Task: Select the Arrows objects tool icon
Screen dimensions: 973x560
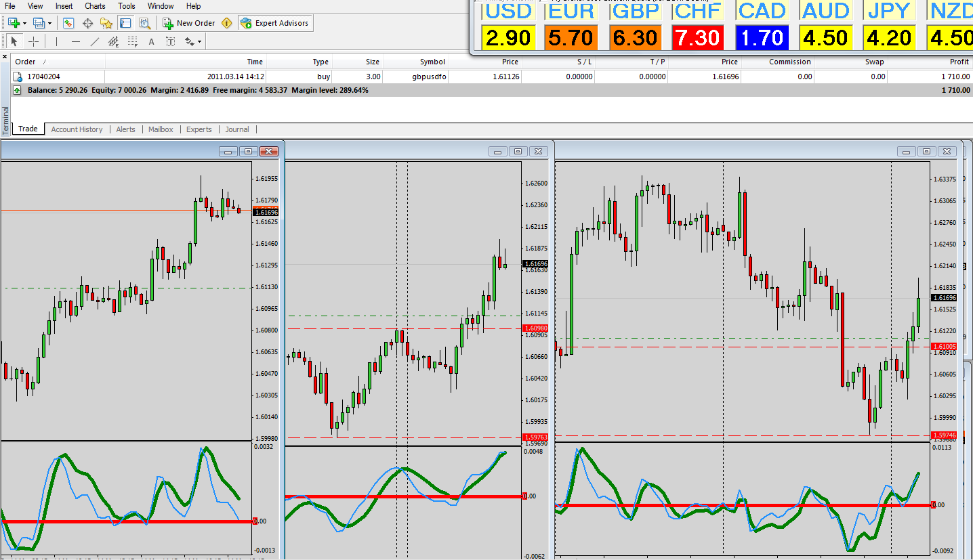Action: coord(189,41)
